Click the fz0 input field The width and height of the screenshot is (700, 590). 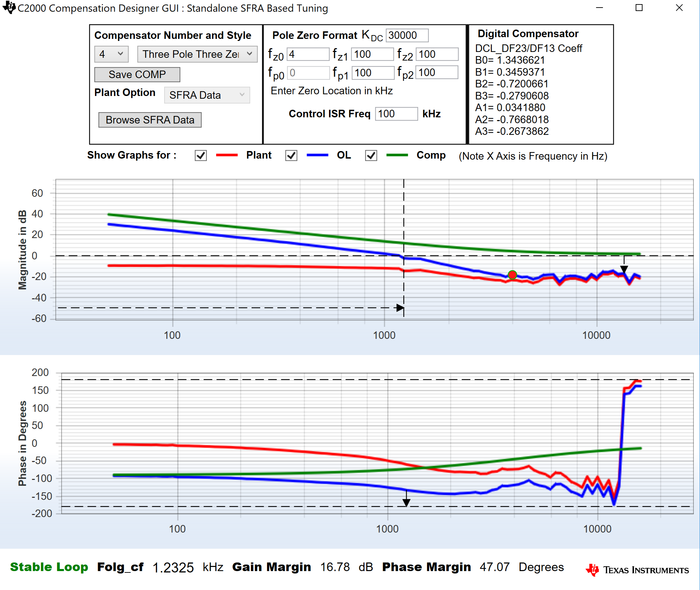[x=308, y=54]
